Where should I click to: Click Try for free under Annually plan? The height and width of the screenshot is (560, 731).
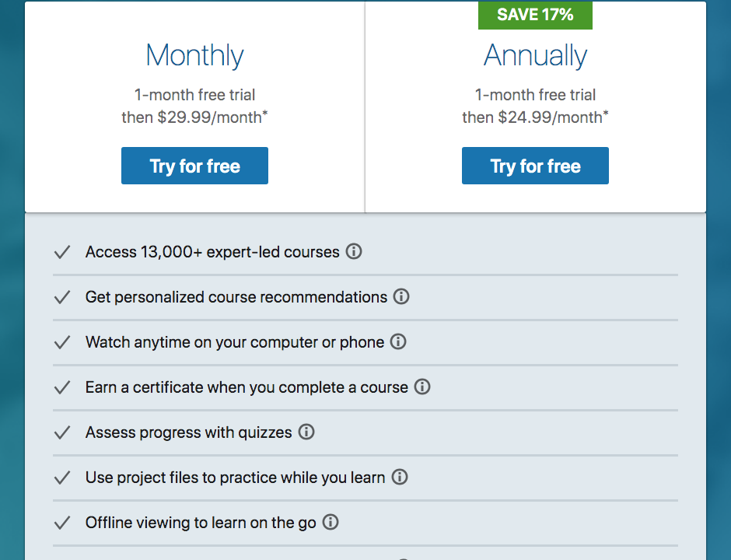(535, 166)
